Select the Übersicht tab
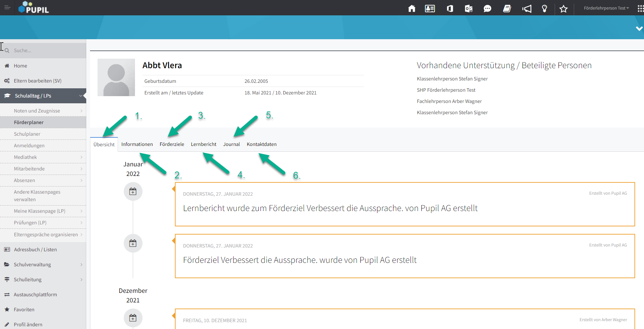This screenshot has height=329, width=644. point(104,145)
